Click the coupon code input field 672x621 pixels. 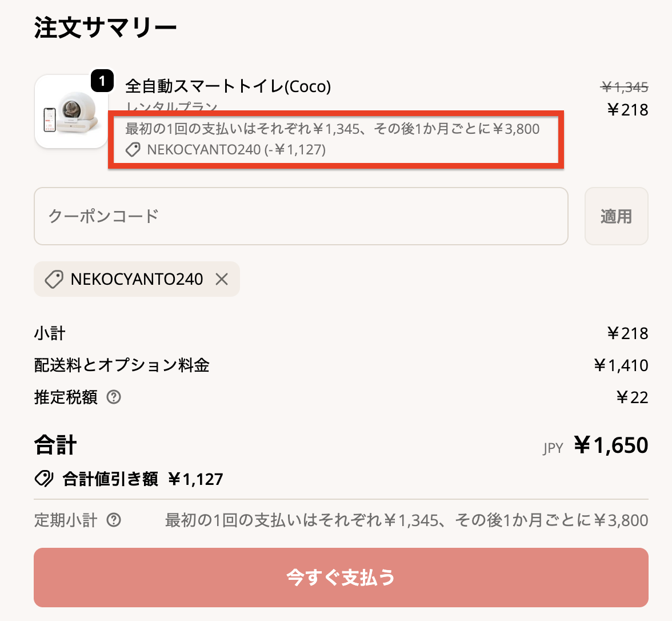pos(301,216)
